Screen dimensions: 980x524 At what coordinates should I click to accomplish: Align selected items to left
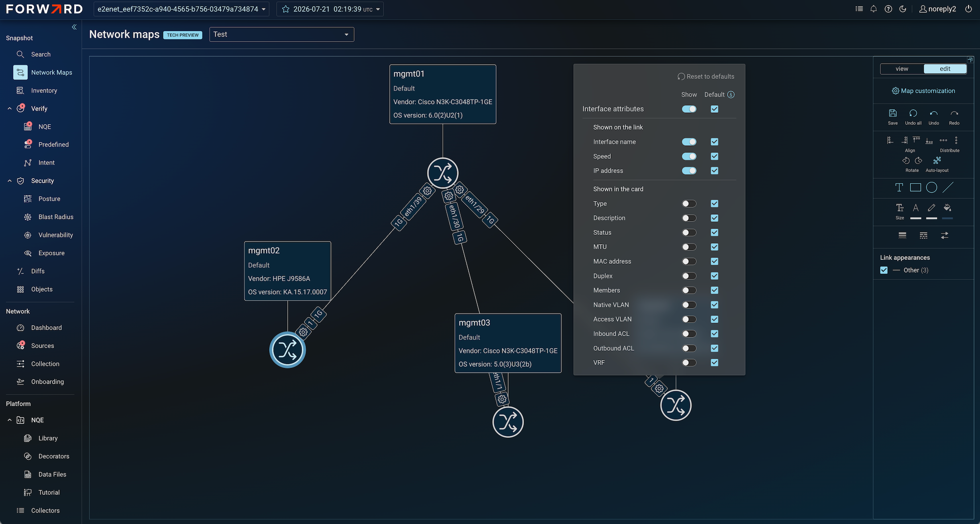(x=890, y=140)
